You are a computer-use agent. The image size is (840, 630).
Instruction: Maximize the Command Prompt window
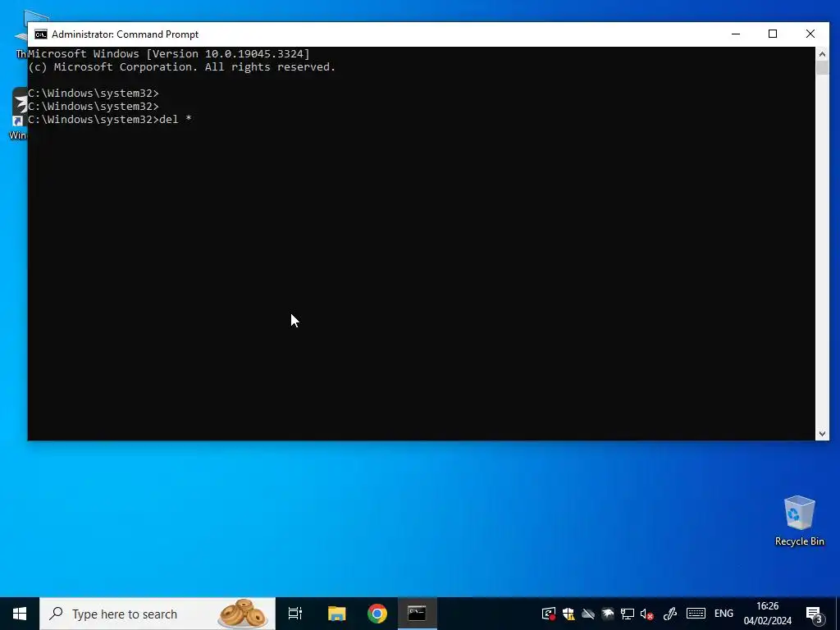click(x=773, y=34)
